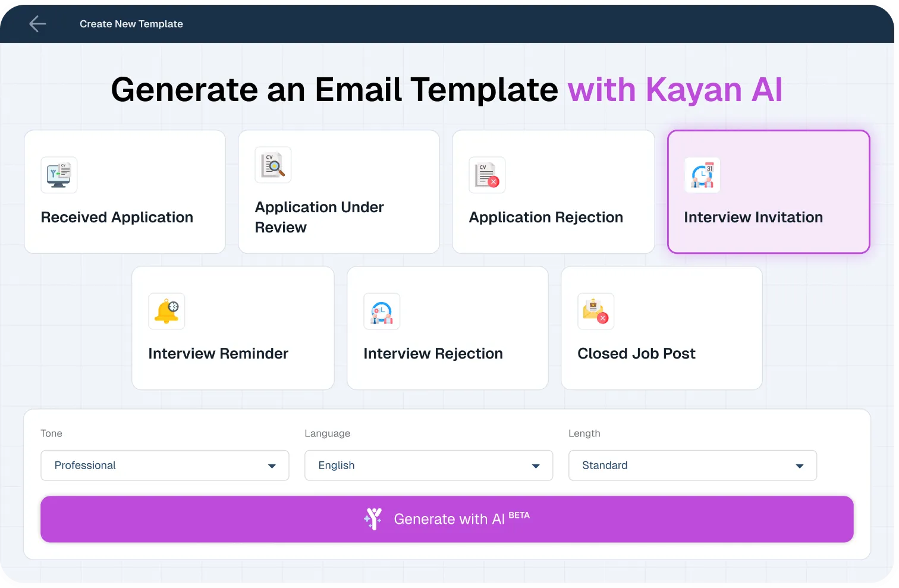Choose the Application Under Review label
This screenshot has height=588, width=899.
pos(319,218)
